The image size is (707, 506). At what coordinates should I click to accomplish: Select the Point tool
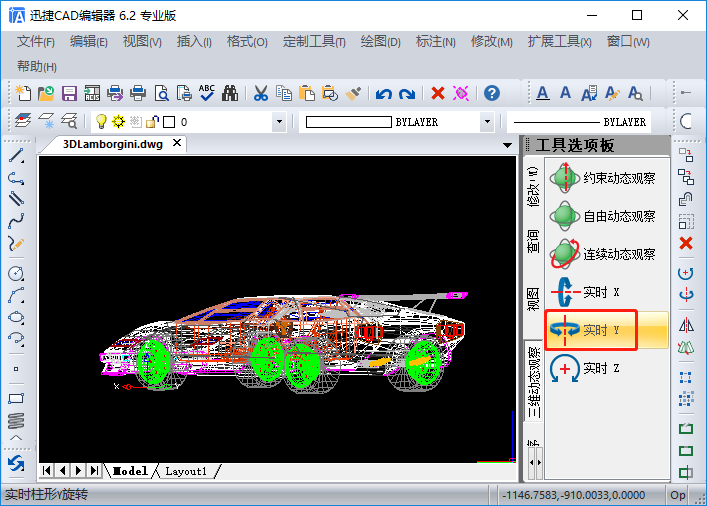point(16,369)
